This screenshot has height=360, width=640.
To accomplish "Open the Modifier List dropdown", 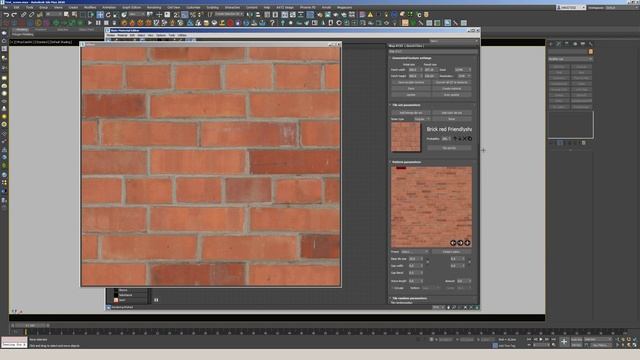I will click(570, 59).
